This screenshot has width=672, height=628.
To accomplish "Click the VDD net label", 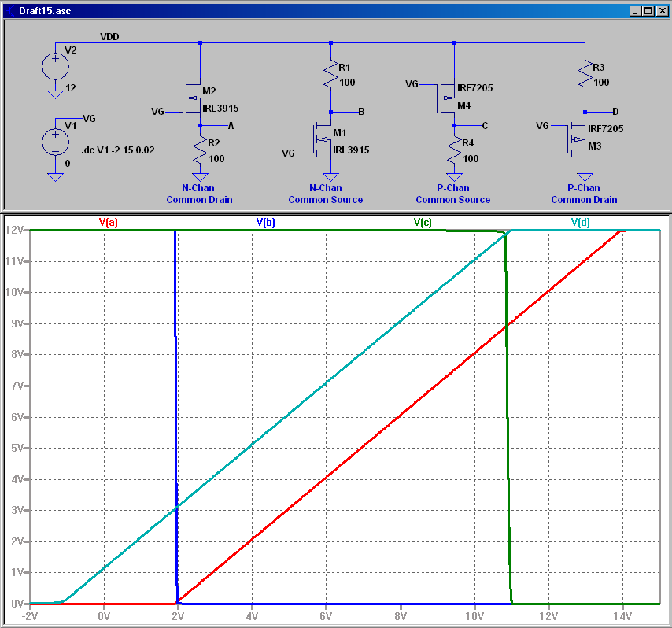I will 109,36.
